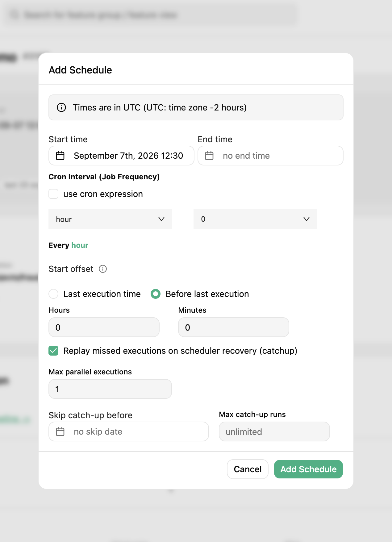Click the Cancel button
Viewport: 392px width, 542px height.
coord(248,469)
